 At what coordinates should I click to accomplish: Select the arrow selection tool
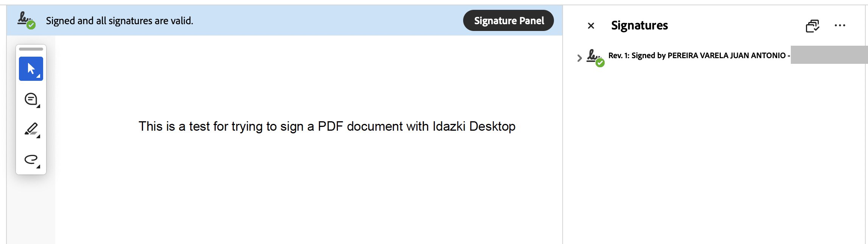tap(31, 69)
